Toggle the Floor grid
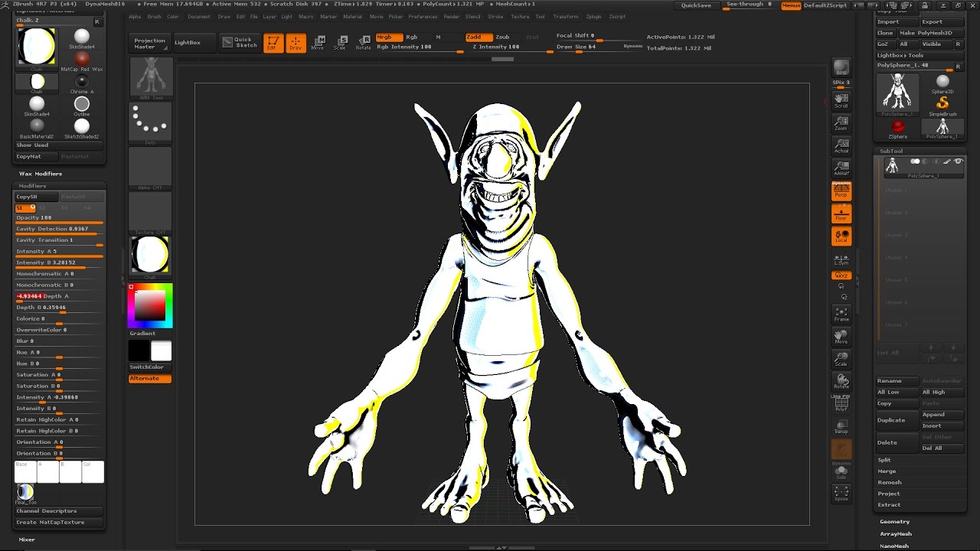Screen dimensions: 980x551 point(841,214)
